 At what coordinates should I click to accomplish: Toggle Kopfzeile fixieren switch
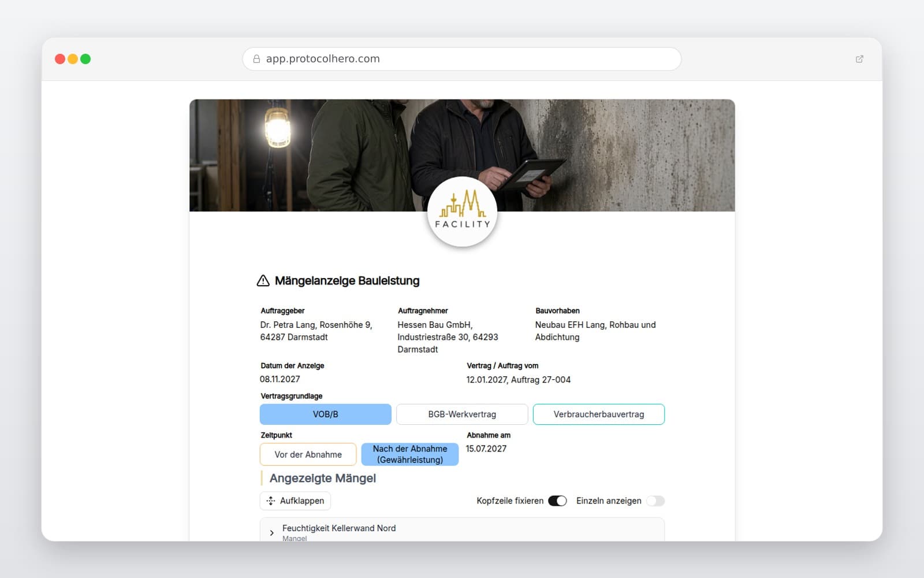[557, 501]
